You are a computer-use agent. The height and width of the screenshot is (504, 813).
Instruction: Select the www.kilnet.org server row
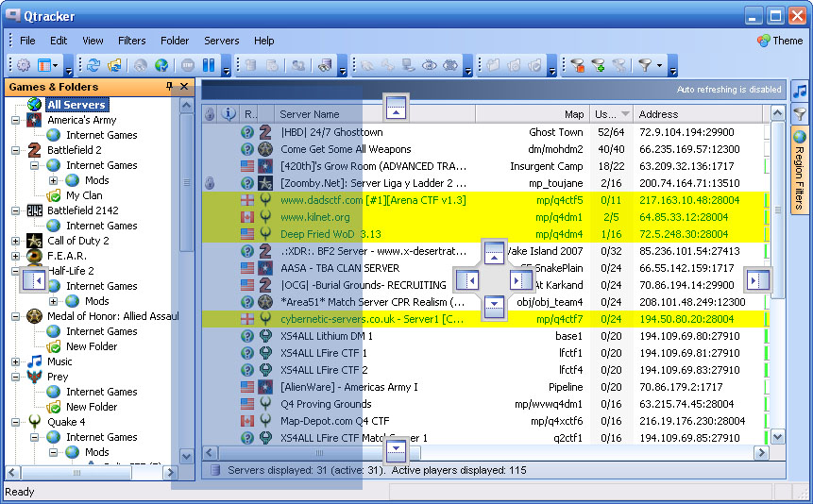click(x=485, y=217)
